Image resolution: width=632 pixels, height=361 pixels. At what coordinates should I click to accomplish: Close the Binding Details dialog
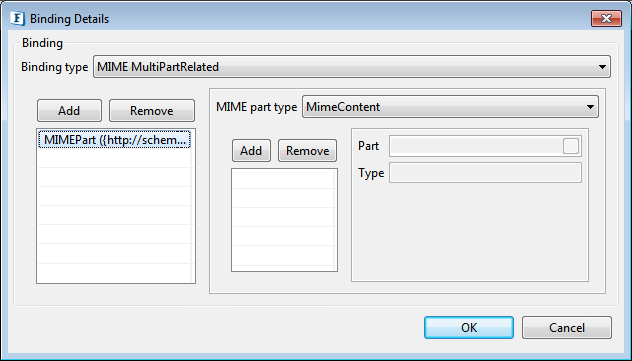coord(606,19)
